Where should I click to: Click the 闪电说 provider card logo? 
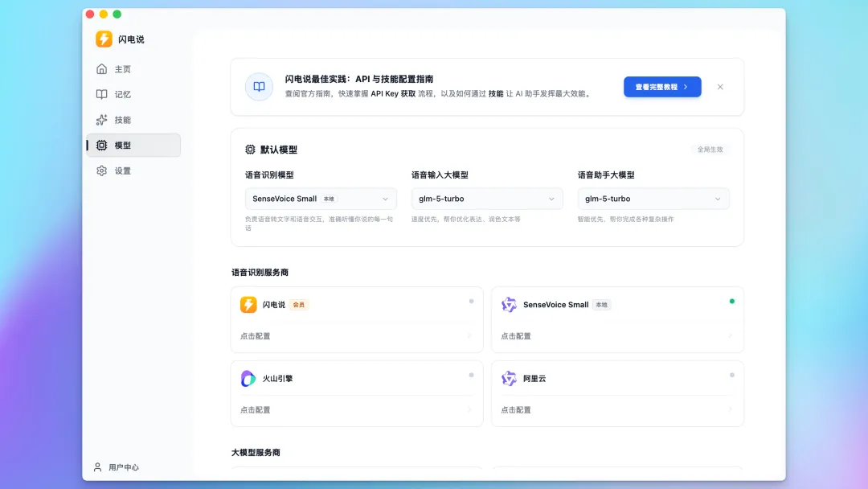pos(248,305)
